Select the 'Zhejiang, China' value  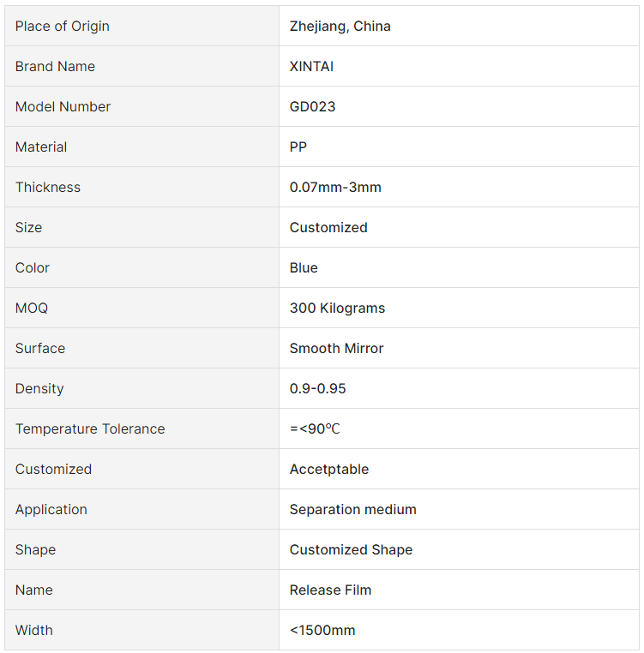340,26
